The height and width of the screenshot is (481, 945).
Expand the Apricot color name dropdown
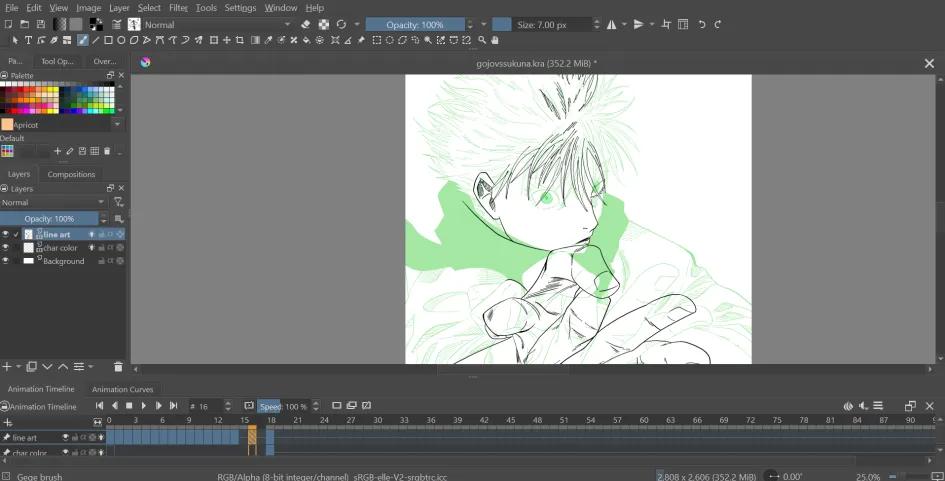tap(117, 125)
